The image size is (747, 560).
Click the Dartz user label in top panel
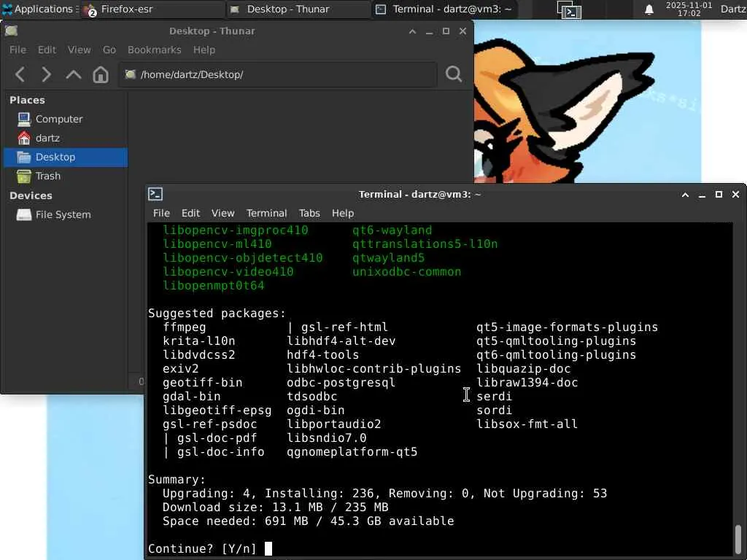(733, 9)
